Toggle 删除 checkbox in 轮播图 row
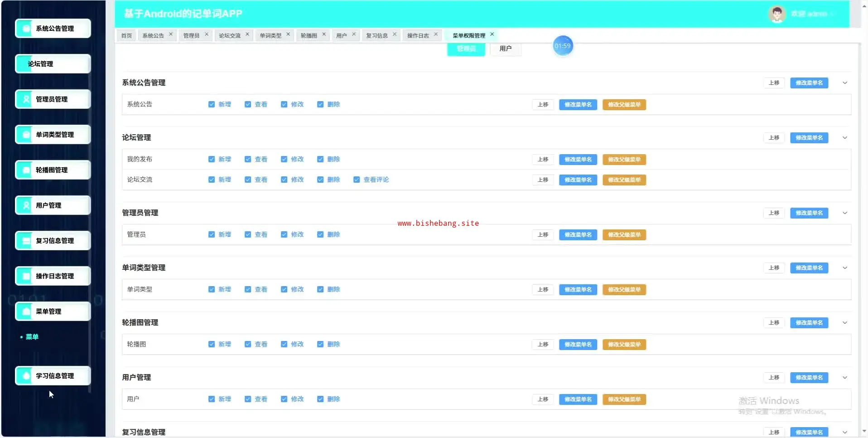868x438 pixels. point(320,344)
